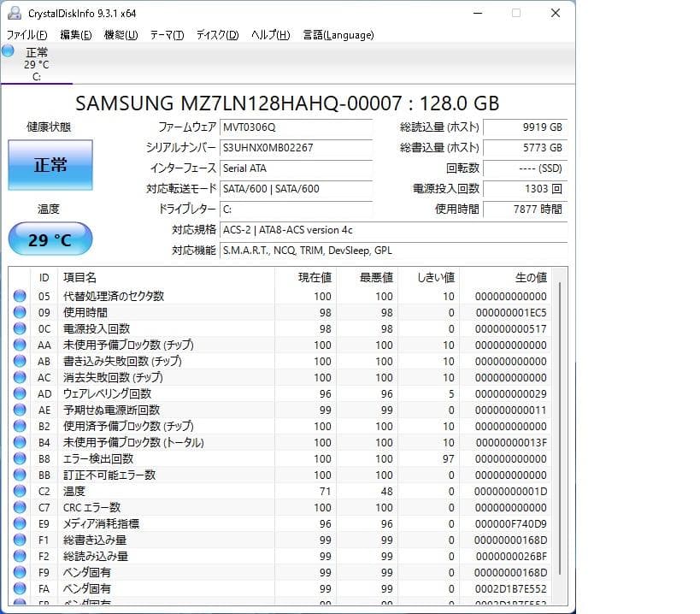Click the status dot next to 訂正不可能エラー数
Viewport: 700px width, 614px height.
coord(19,475)
